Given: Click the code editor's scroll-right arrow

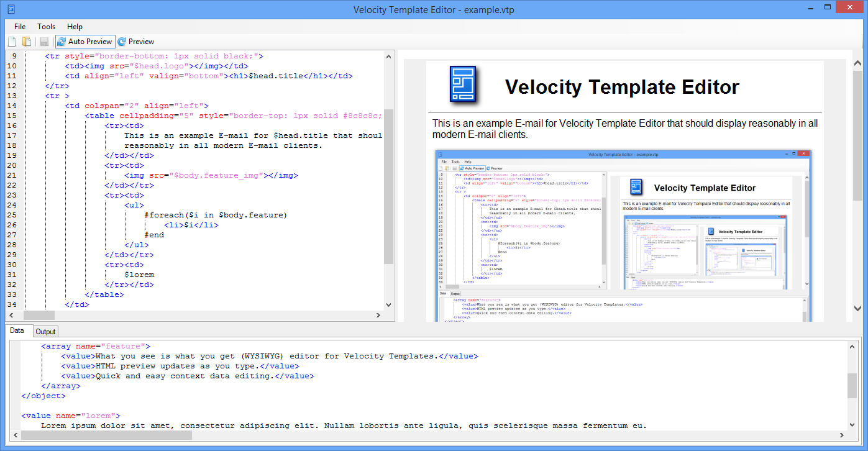Looking at the screenshot, I should pyautogui.click(x=378, y=316).
